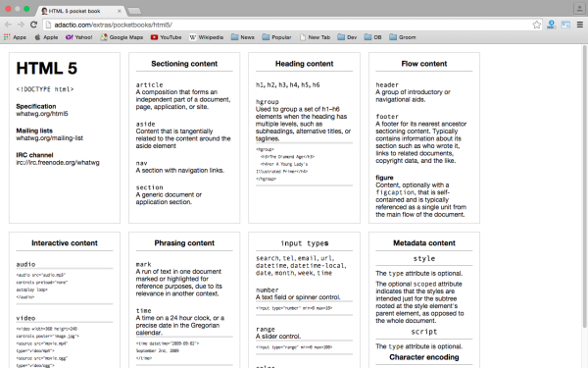The image size is (588, 368).
Task: Go forward with the forward arrow
Action: (21, 25)
